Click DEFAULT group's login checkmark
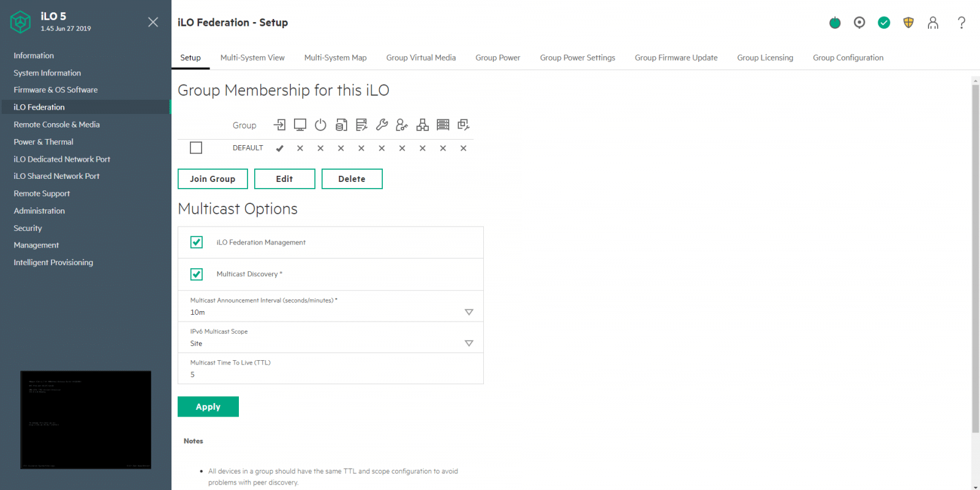 coord(279,148)
